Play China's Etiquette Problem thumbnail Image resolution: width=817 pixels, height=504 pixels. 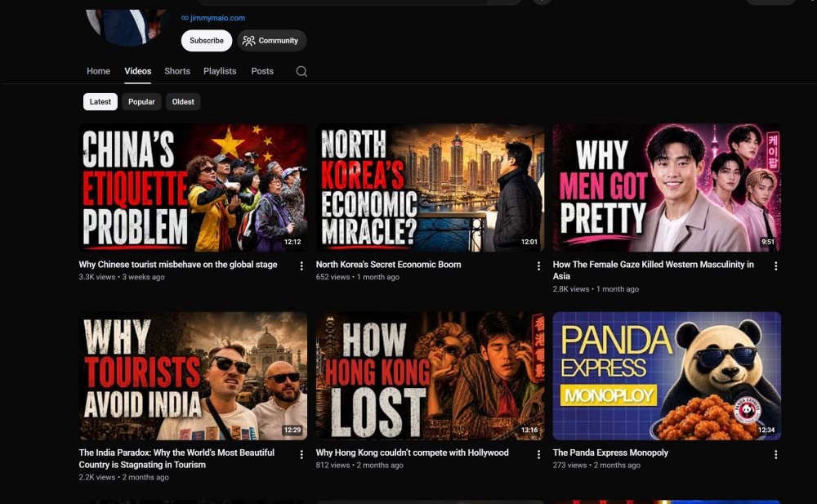pos(193,188)
